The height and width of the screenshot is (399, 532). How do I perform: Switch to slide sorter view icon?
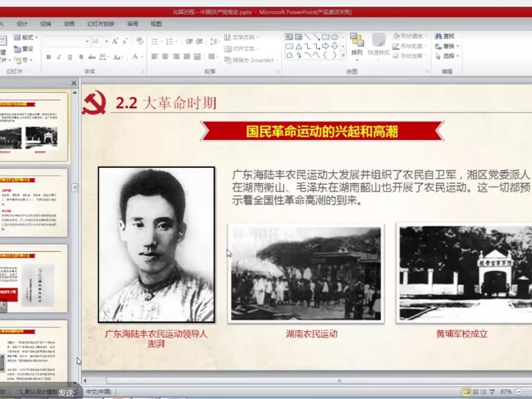coord(475,392)
